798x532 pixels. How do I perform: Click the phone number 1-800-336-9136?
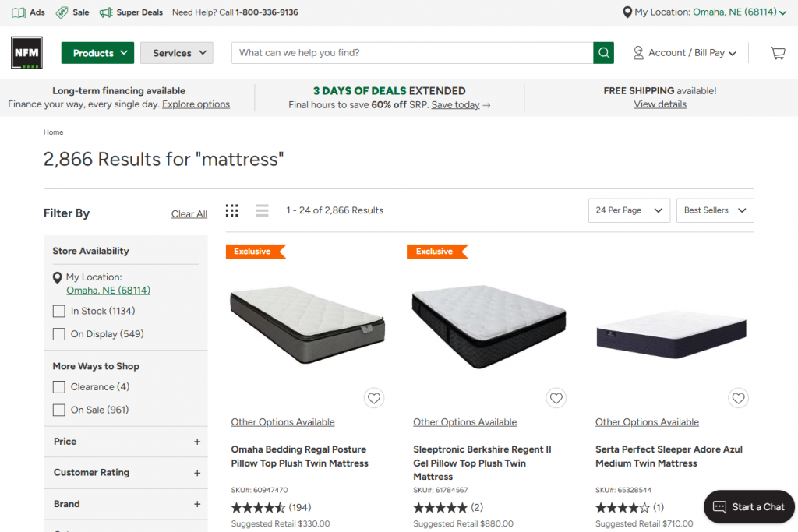pyautogui.click(x=267, y=12)
